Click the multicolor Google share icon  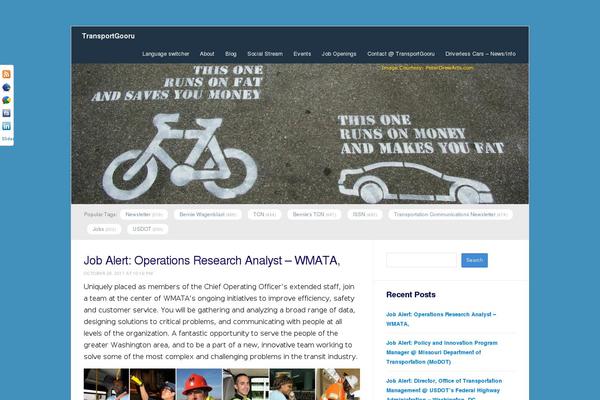click(x=7, y=100)
